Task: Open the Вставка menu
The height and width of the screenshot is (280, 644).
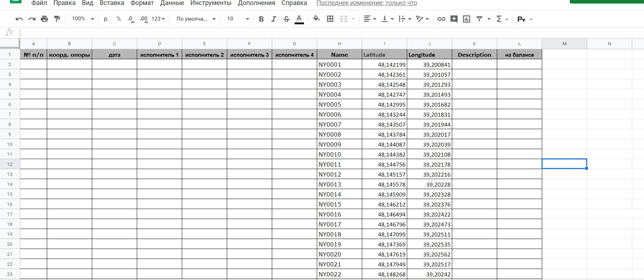Action: point(112,3)
